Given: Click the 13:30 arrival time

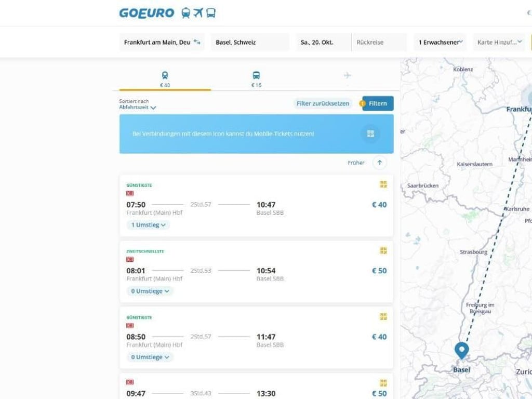Looking at the screenshot, I should coord(266,394).
